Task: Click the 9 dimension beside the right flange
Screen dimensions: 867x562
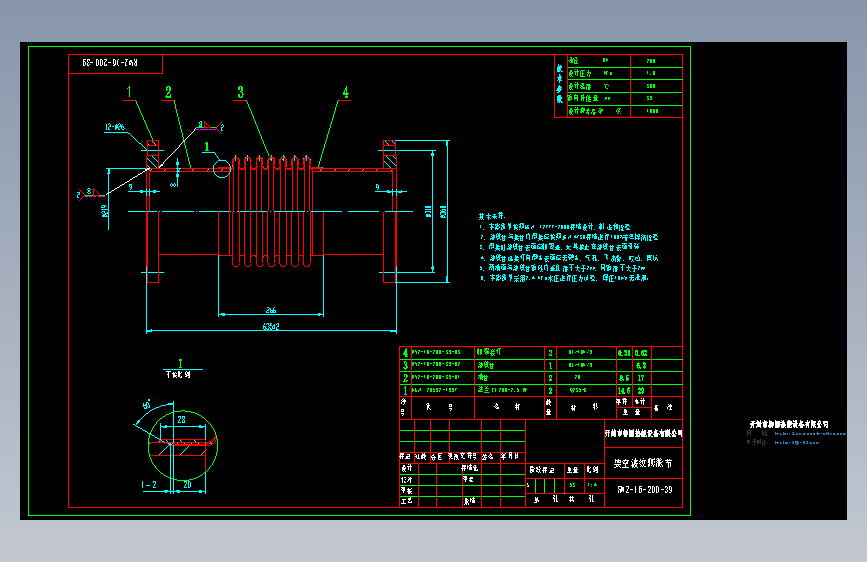Action: [x=378, y=187]
